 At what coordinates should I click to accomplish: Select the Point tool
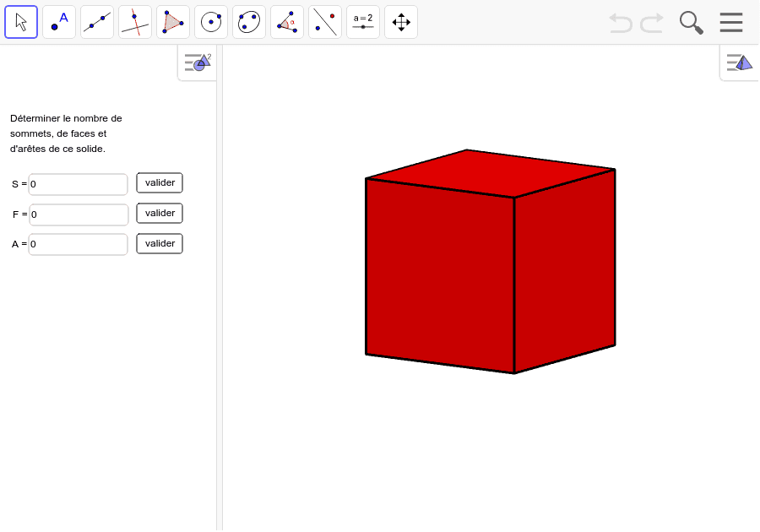(58, 21)
